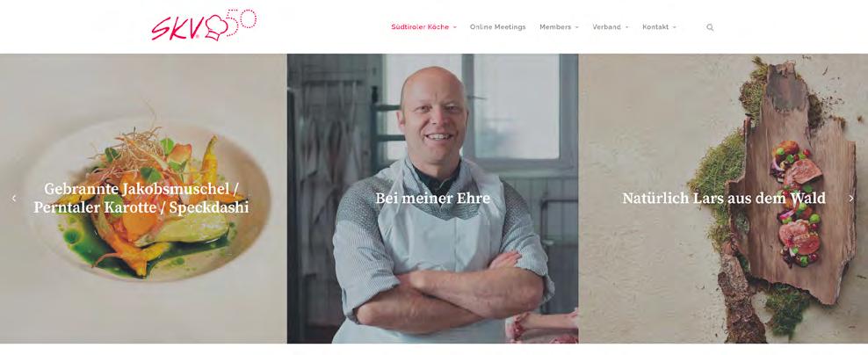Expand the Kontakt dropdown chevron

coord(675,27)
